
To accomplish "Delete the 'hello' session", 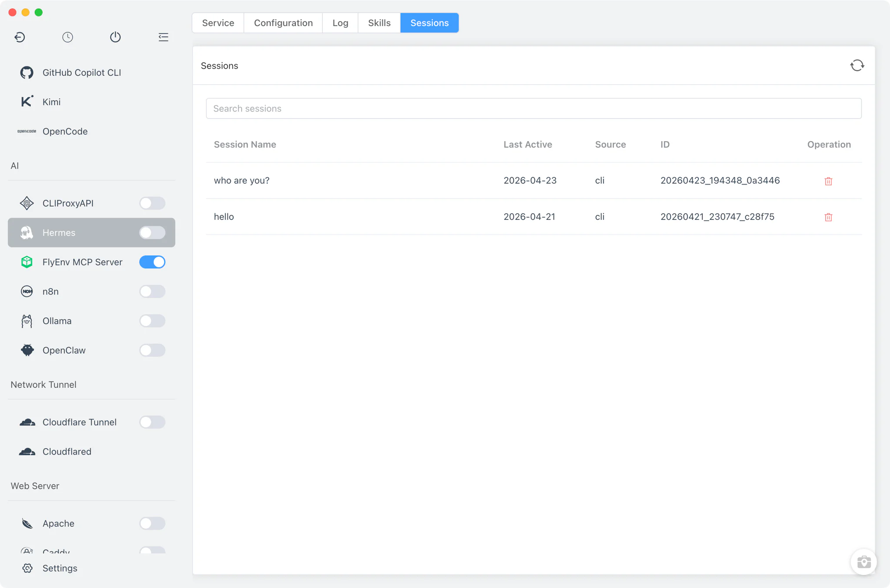I will [x=828, y=217].
